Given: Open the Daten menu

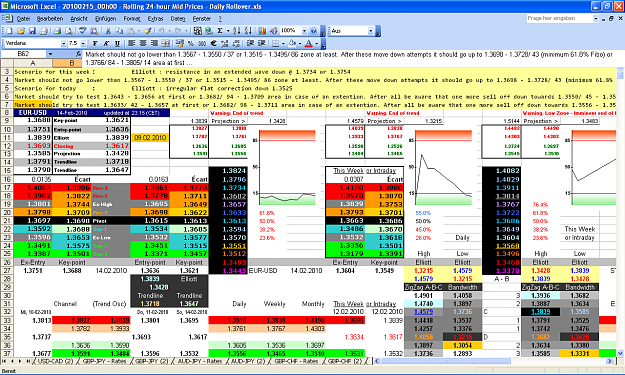Looking at the screenshot, I should tap(178, 18).
